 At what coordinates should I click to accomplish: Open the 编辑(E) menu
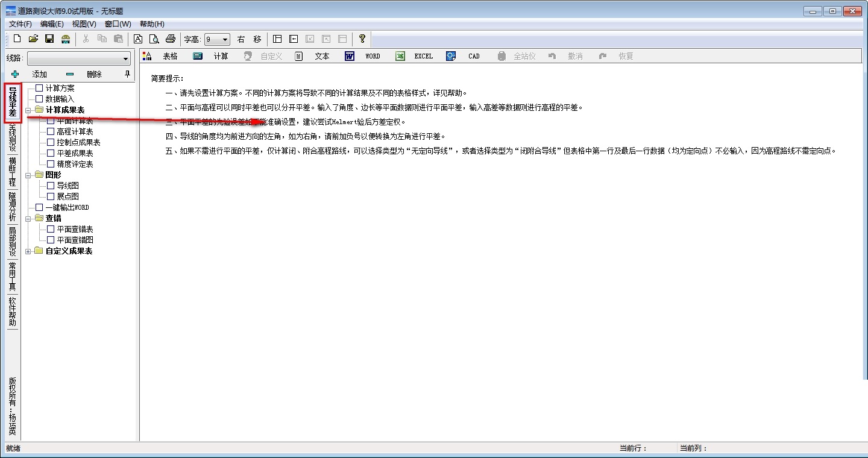click(52, 24)
